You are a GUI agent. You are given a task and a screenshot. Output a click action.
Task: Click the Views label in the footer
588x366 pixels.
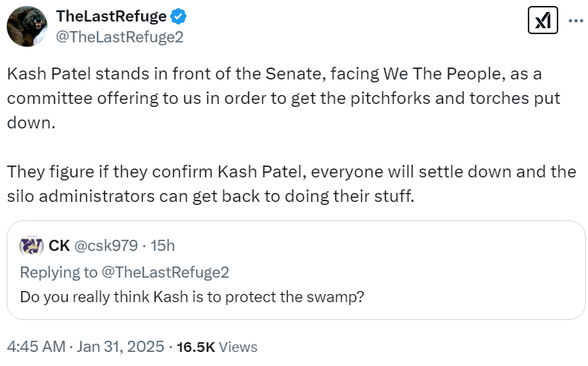pyautogui.click(x=238, y=347)
